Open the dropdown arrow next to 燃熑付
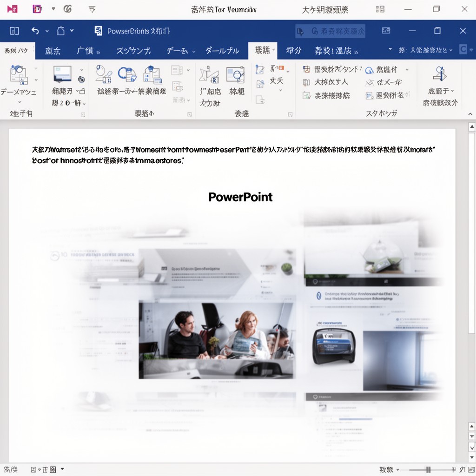 point(407,70)
